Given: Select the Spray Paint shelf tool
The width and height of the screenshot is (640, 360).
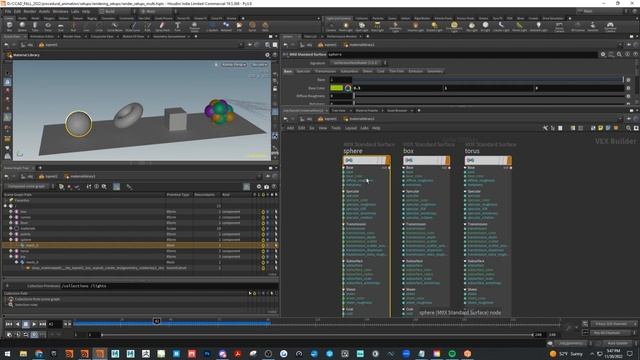Looking at the screenshot, I should tap(162, 27).
